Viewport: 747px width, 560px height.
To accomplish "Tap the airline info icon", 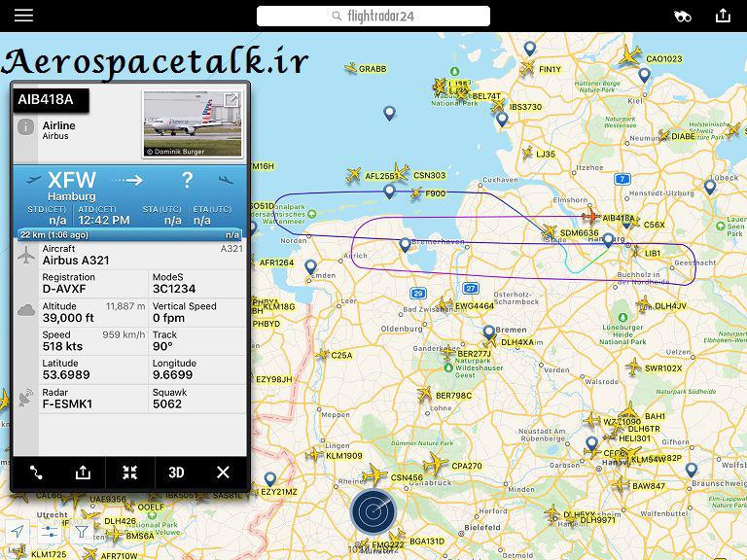I will pos(25,127).
